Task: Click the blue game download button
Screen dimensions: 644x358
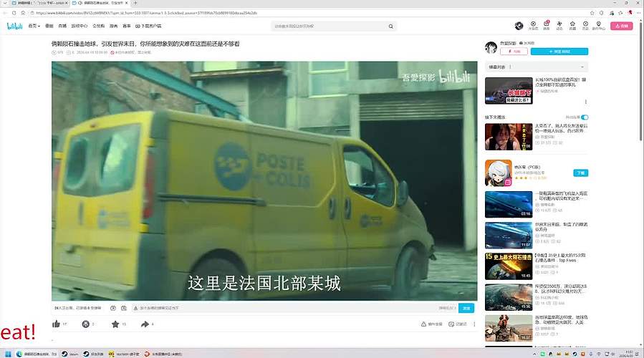Action: point(580,173)
